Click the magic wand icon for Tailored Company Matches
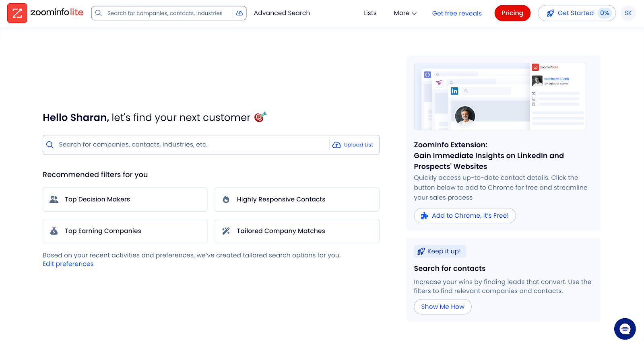 [x=226, y=231]
